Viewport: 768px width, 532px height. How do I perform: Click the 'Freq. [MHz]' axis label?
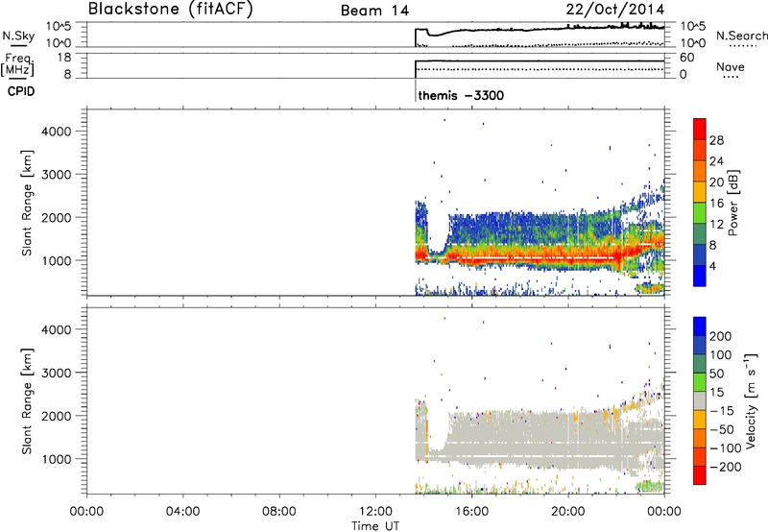pos(17,64)
